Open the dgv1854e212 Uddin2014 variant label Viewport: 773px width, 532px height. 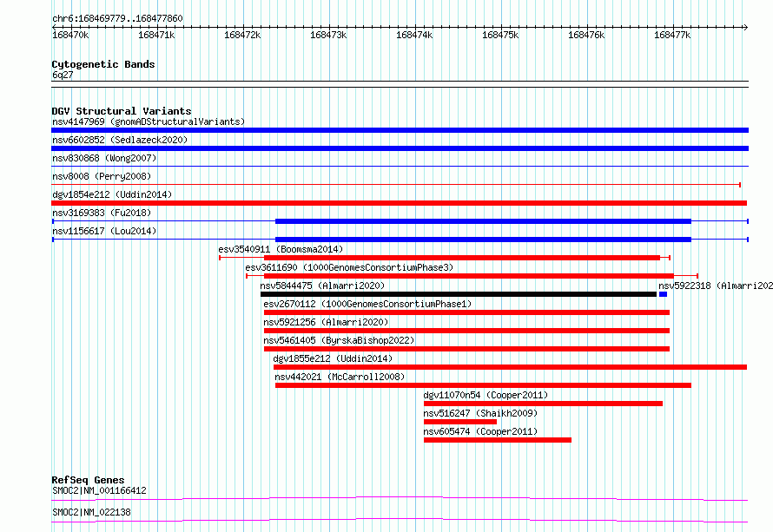click(112, 194)
